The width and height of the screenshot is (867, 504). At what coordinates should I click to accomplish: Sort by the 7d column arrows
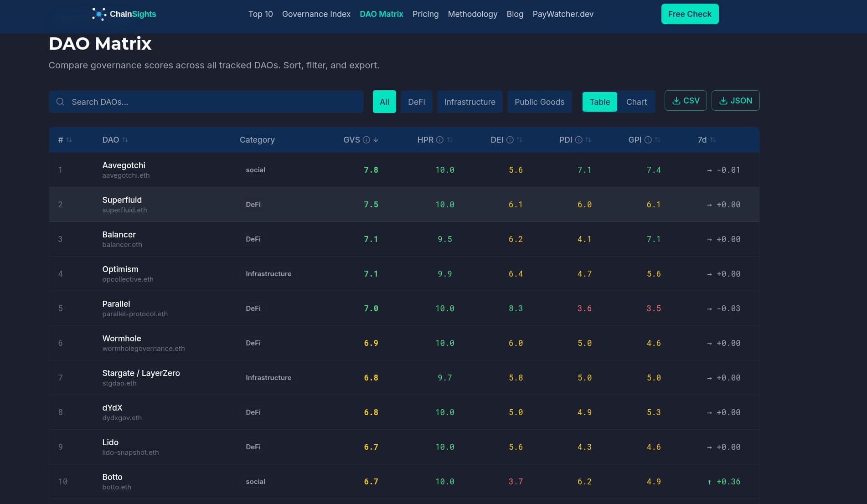click(712, 140)
